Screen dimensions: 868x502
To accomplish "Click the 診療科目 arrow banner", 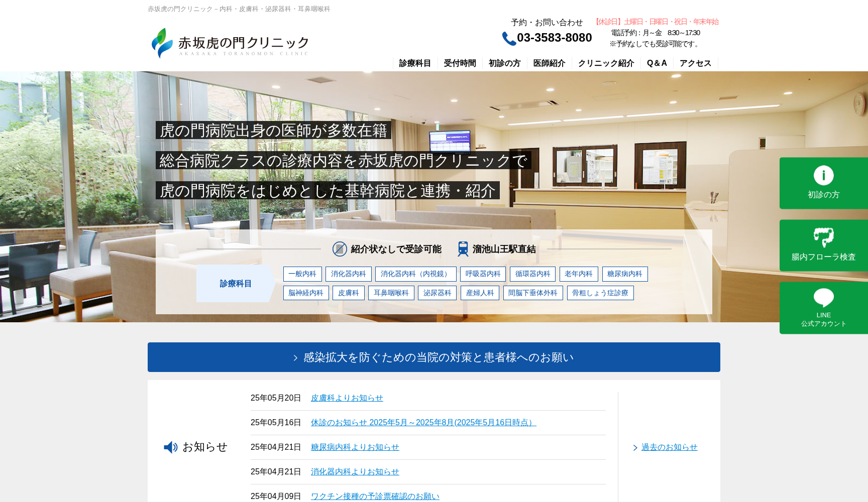I will click(234, 283).
